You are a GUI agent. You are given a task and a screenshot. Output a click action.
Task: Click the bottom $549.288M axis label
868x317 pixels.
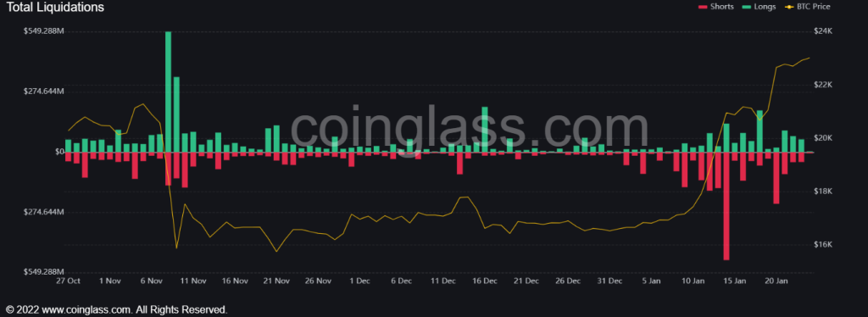pos(43,272)
